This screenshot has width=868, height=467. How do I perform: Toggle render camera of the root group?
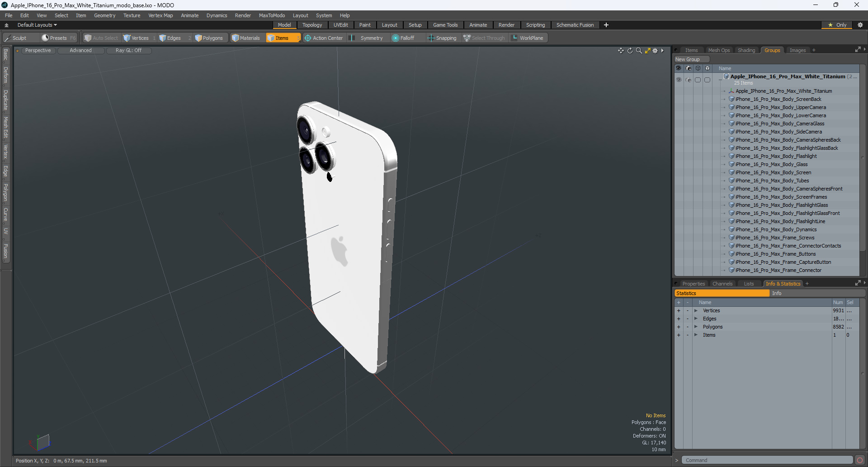pos(689,80)
